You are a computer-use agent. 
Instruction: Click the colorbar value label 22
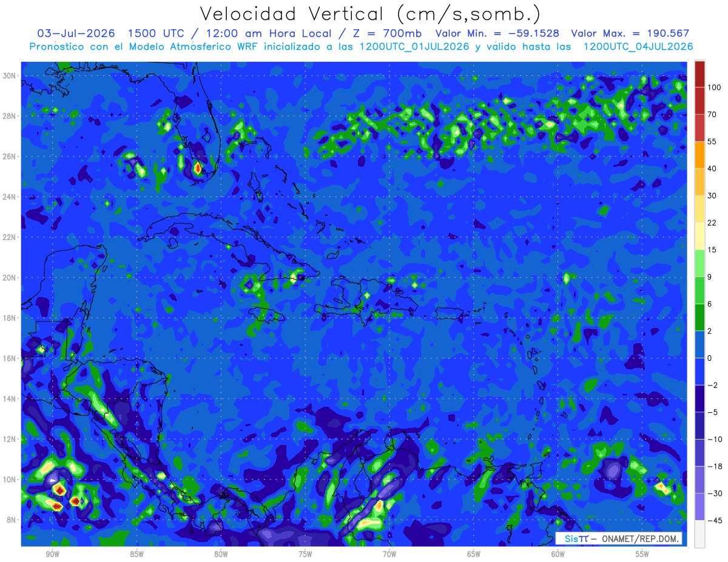pyautogui.click(x=712, y=222)
